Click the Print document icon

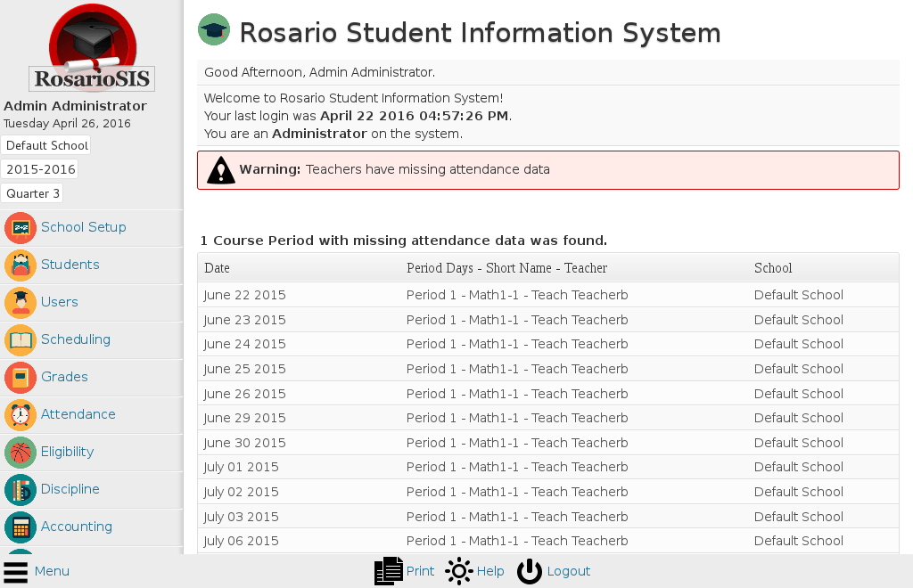389,571
